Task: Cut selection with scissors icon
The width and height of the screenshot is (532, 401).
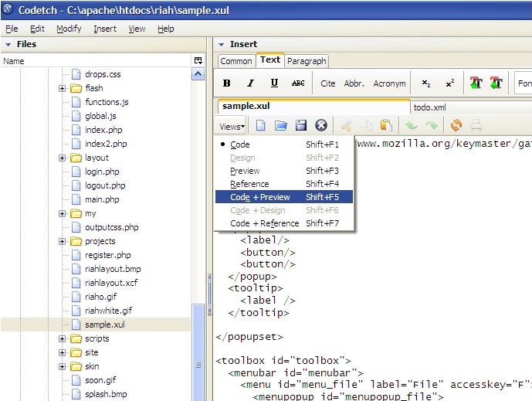Action: click(x=346, y=126)
